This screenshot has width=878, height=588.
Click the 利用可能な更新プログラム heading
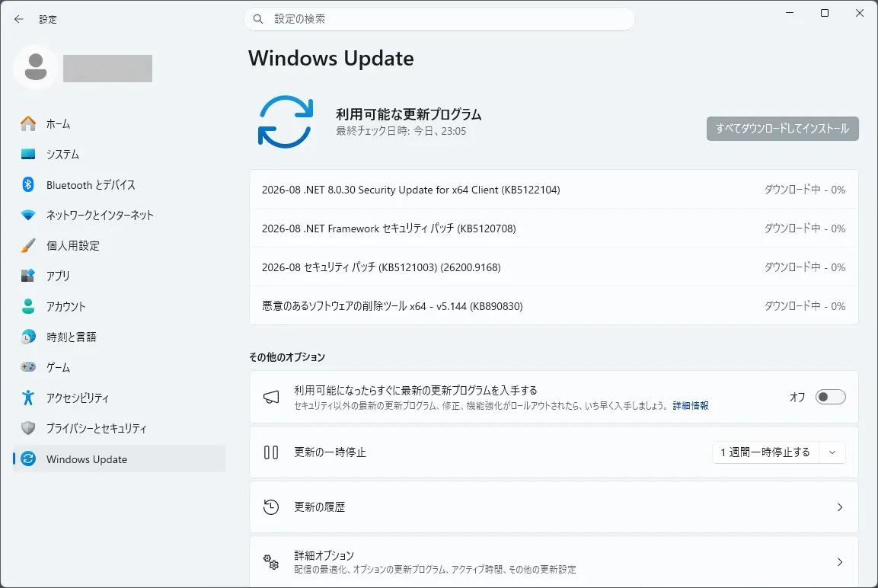(409, 114)
